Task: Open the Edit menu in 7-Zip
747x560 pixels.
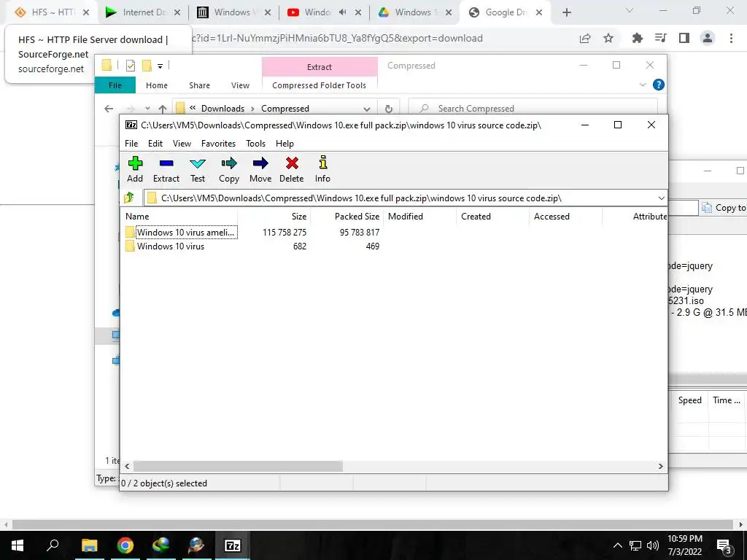Action: tap(155, 144)
